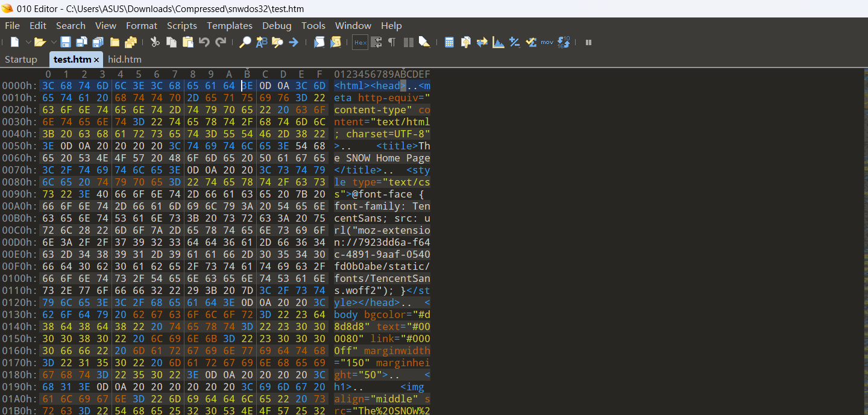Toggle Hex edit mode button
This screenshot has height=415, width=868.
coord(360,42)
